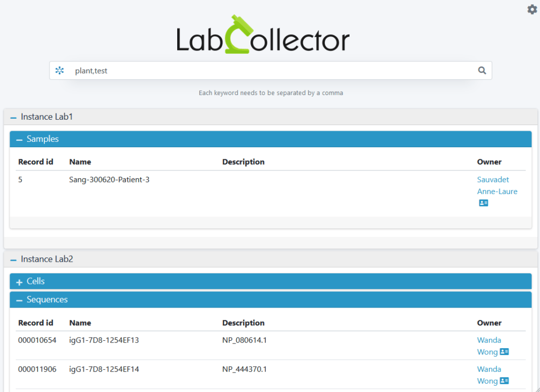This screenshot has width=540, height=392.
Task: Select description NP_080614.1
Action: (245, 340)
